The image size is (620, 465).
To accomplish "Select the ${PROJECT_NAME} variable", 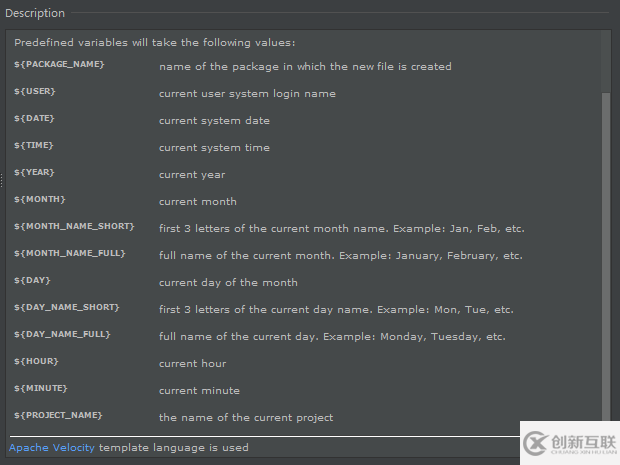I will click(58, 416).
